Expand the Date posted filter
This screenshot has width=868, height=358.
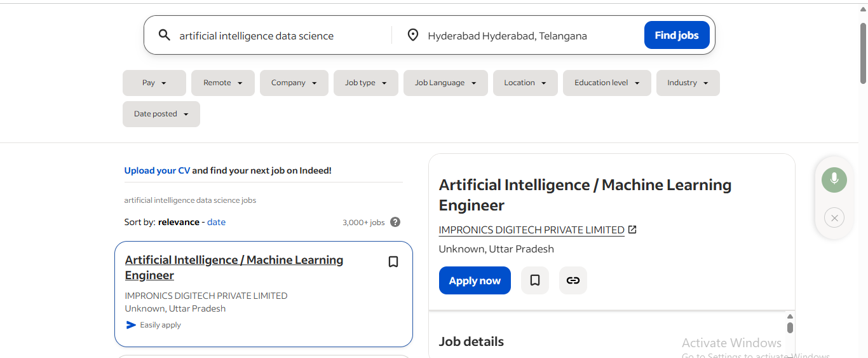click(161, 114)
